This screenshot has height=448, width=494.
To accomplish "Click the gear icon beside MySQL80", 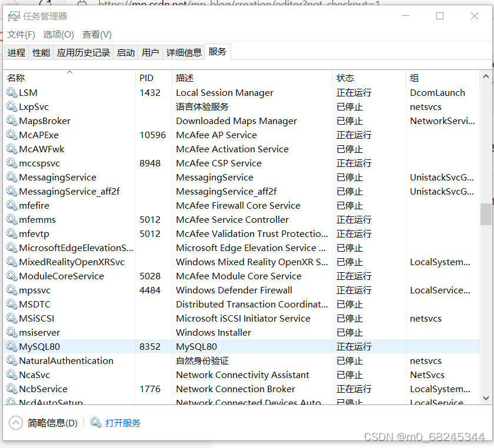I will tap(12, 346).
